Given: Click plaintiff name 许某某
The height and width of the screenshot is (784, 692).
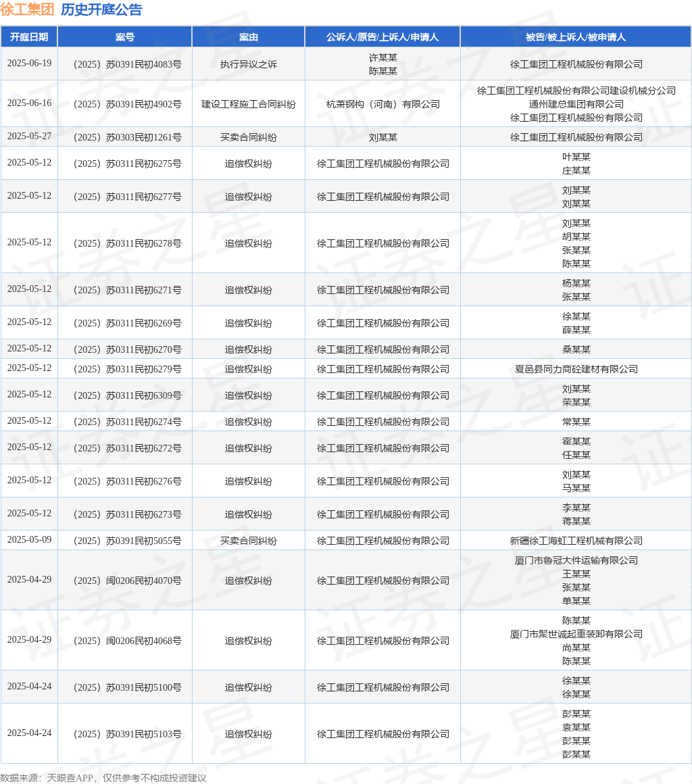Looking at the screenshot, I should click(x=383, y=57).
